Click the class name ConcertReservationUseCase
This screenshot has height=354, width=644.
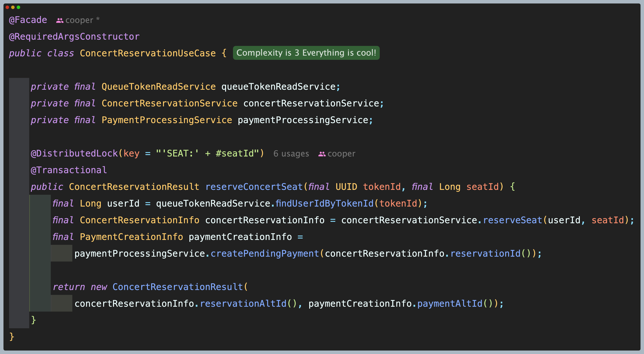click(148, 53)
